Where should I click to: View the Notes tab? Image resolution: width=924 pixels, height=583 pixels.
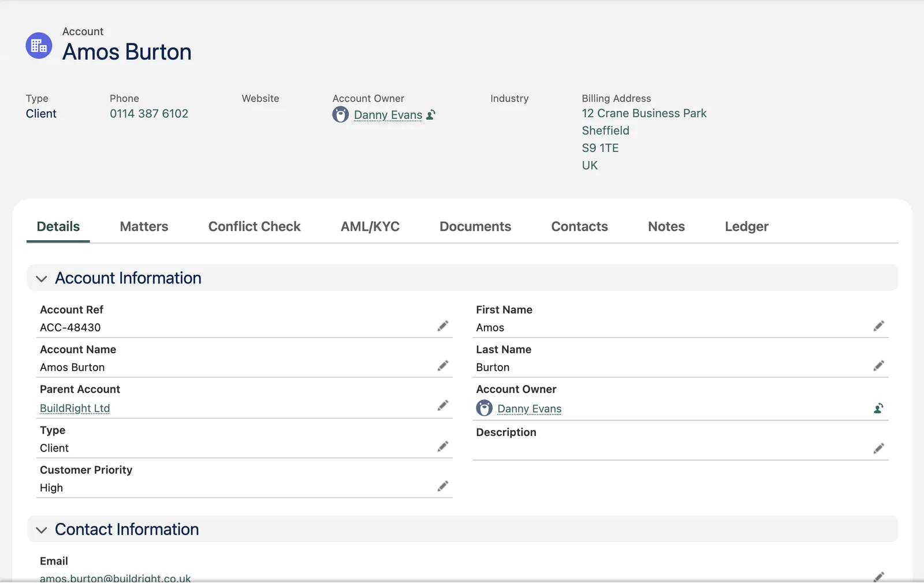tap(666, 227)
